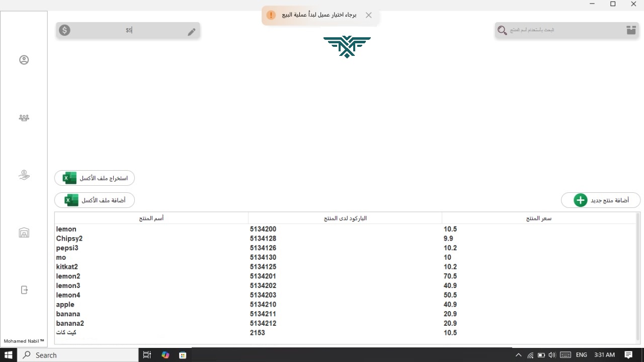
Task: Click barcode 2153
Action: [257, 333]
